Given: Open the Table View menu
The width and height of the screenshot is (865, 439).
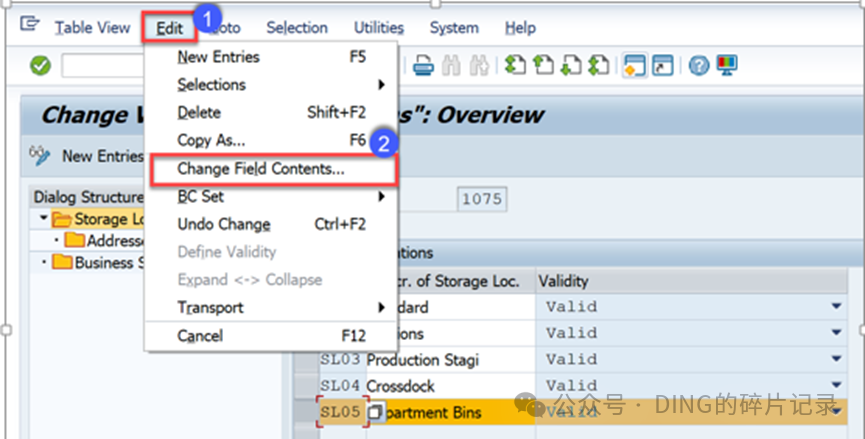Looking at the screenshot, I should (92, 28).
